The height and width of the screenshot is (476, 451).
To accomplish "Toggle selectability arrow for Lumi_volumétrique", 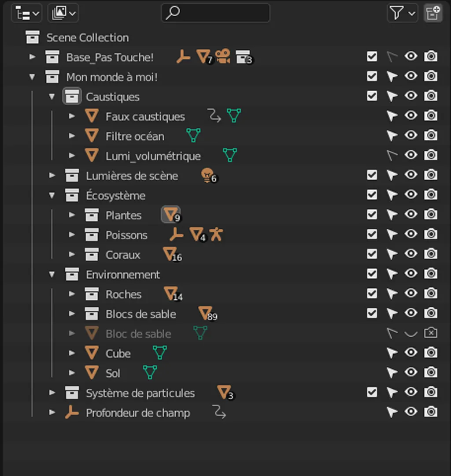I will 392,156.
